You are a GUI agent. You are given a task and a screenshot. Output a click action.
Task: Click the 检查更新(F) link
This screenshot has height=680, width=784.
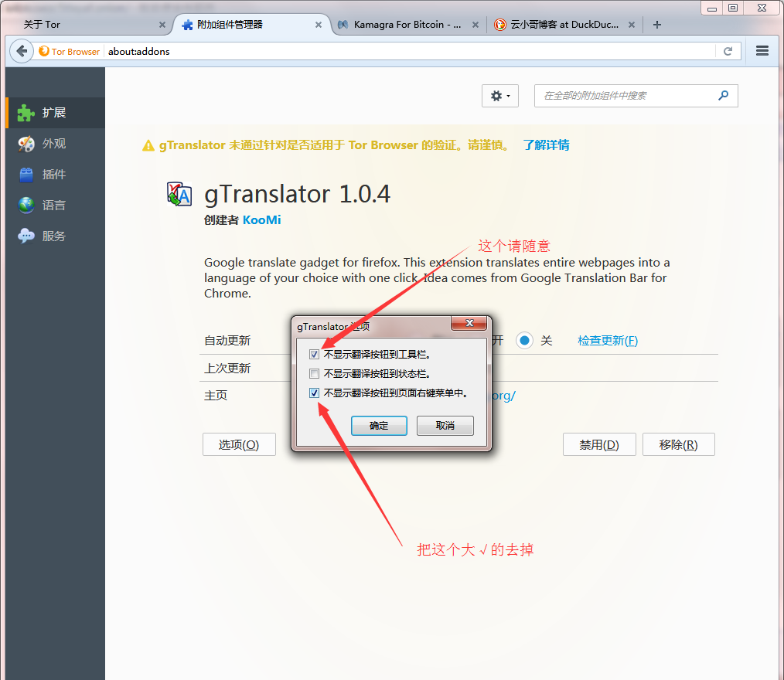click(608, 341)
